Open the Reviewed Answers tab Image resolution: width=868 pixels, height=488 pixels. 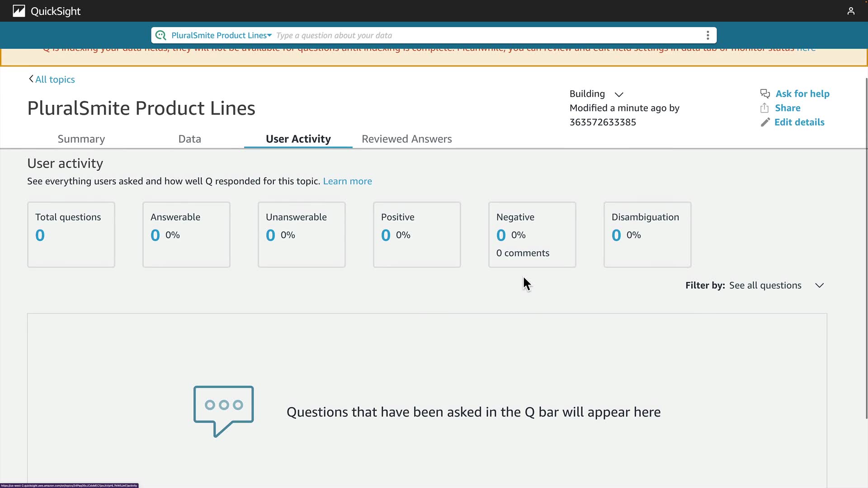pyautogui.click(x=406, y=139)
